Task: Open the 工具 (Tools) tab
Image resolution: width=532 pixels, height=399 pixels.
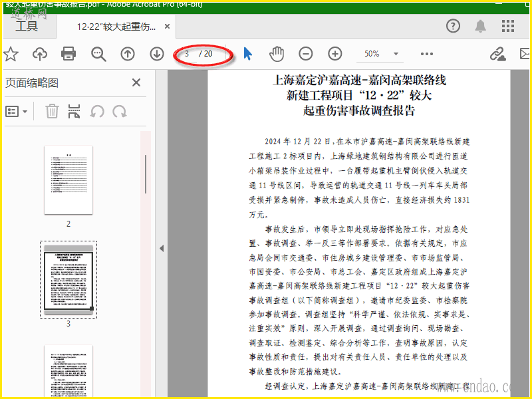Action: (x=27, y=26)
